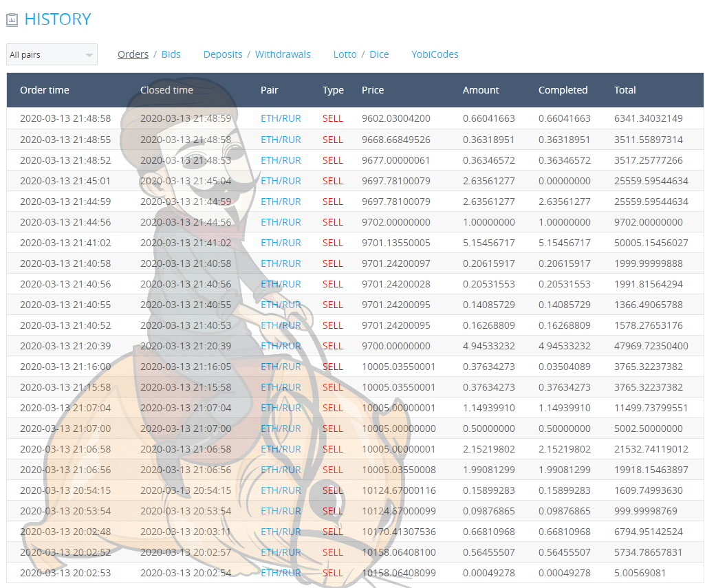Viewport: 705px width, 588px height.
Task: Select the total 3511.55897314
Action: [649, 140]
